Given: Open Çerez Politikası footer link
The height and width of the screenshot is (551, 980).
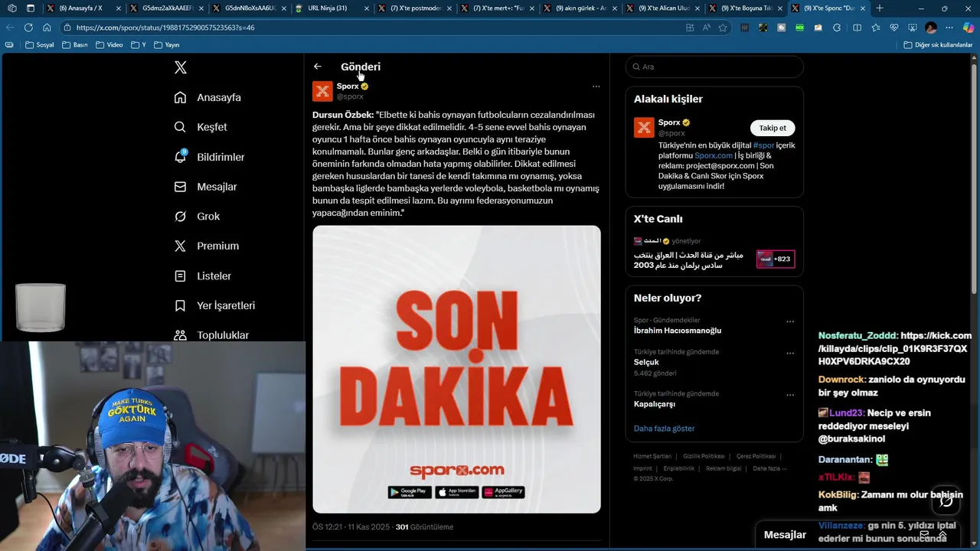Looking at the screenshot, I should click(756, 456).
